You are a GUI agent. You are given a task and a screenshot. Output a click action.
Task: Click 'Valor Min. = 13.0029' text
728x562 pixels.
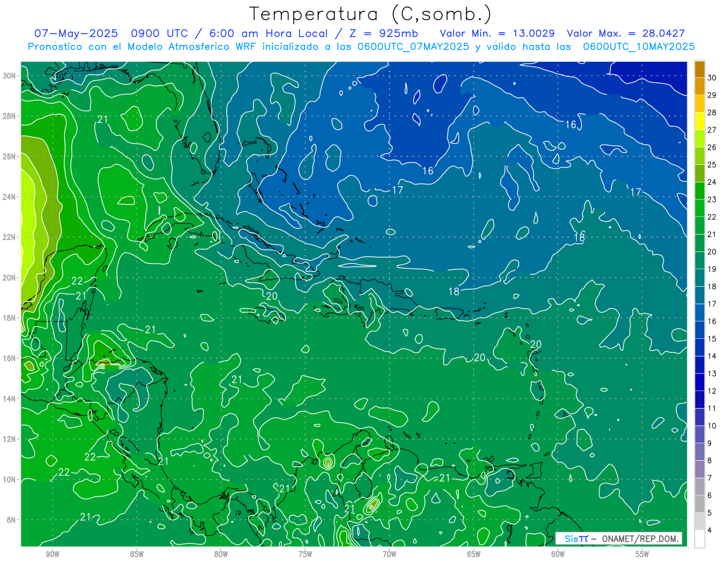[497, 33]
